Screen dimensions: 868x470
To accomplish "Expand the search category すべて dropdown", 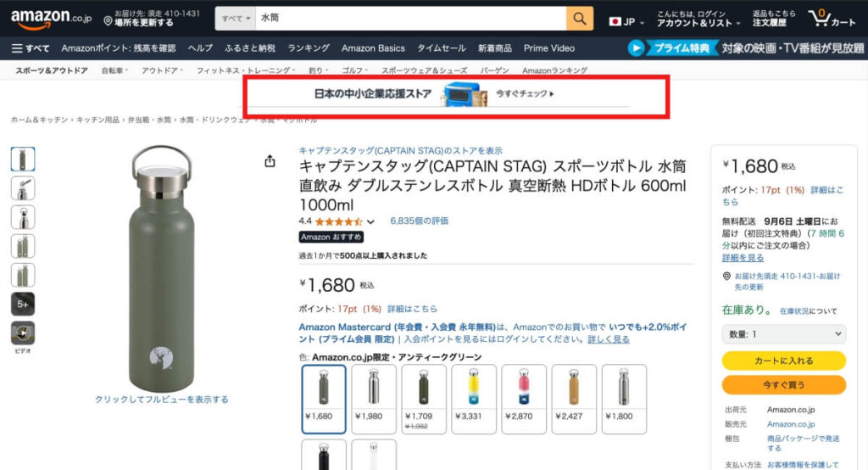I will [x=236, y=19].
